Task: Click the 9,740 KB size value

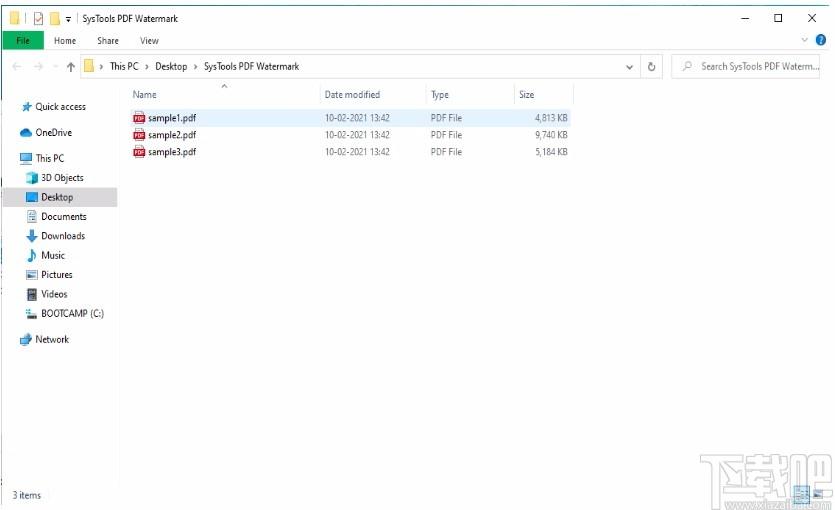Action: tap(551, 135)
